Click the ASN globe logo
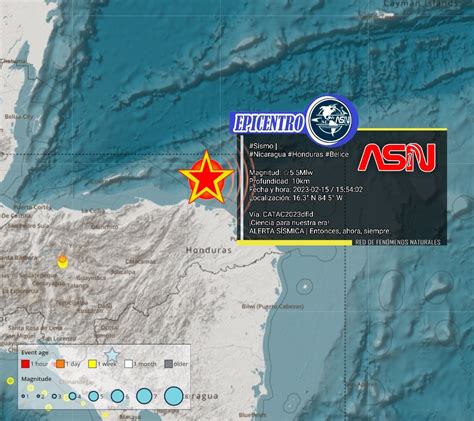This screenshot has width=474, height=421. tap(332, 121)
